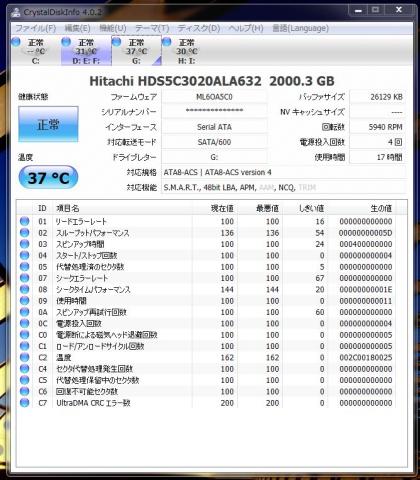This screenshot has height=480, width=420.
Task: Click the Hitachi HDS5C3020ALA632 disk title
Action: click(212, 81)
